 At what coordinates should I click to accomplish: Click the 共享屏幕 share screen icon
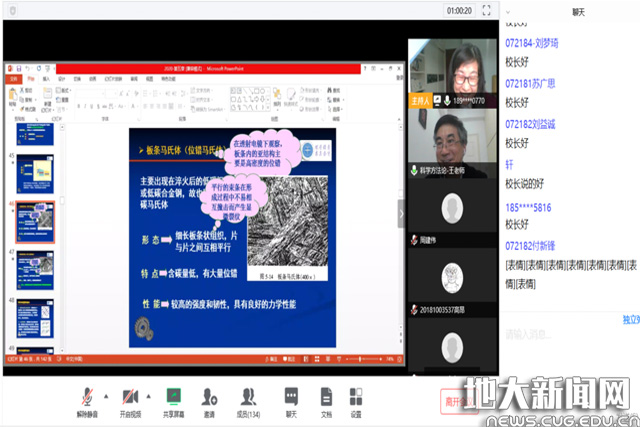point(173,397)
